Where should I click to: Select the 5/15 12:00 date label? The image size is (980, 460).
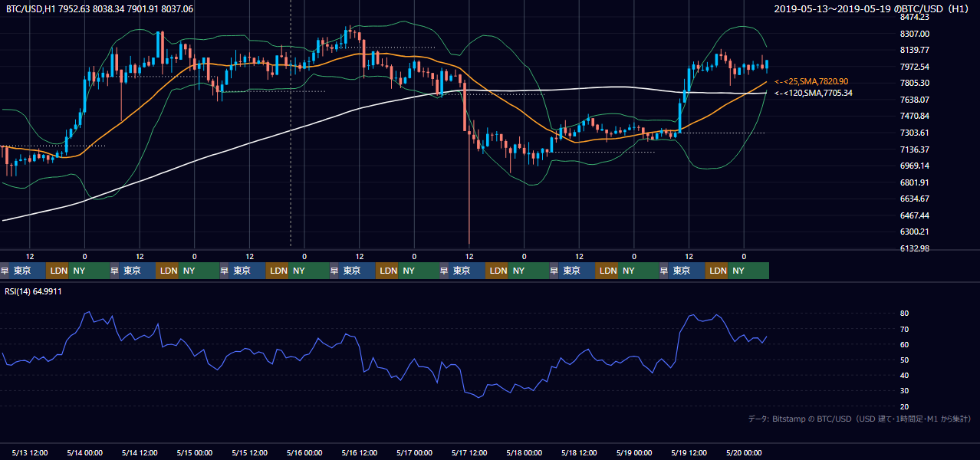coord(249,453)
